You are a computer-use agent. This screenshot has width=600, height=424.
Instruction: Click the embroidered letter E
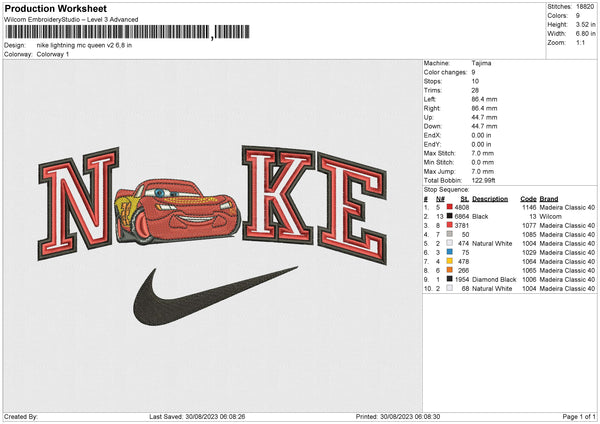(352, 209)
